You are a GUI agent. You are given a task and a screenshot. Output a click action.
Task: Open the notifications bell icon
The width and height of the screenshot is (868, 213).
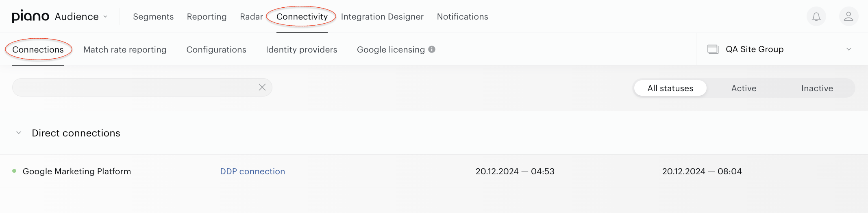[816, 17]
